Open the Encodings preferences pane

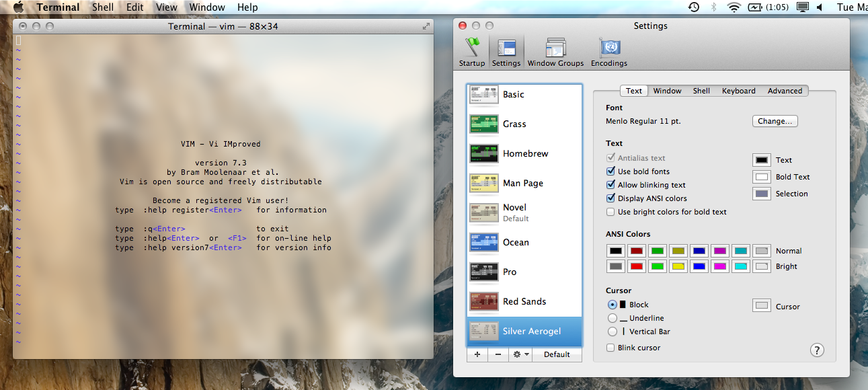click(x=609, y=52)
